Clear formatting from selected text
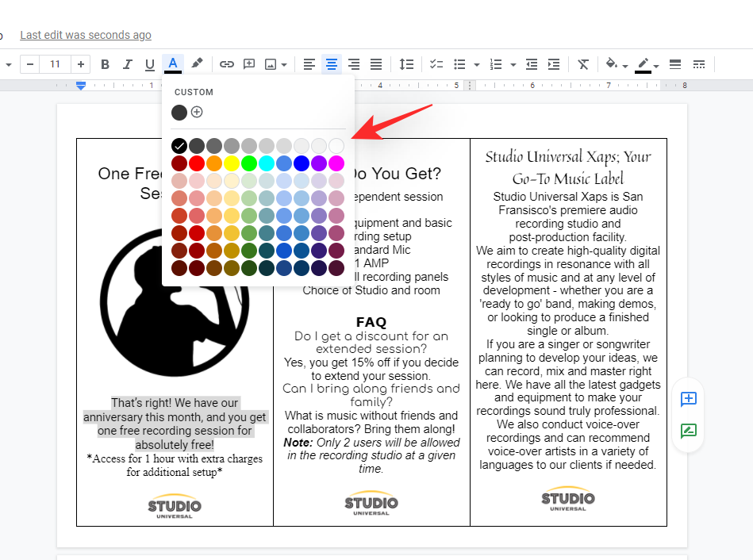This screenshot has width=753, height=560. 584,64
